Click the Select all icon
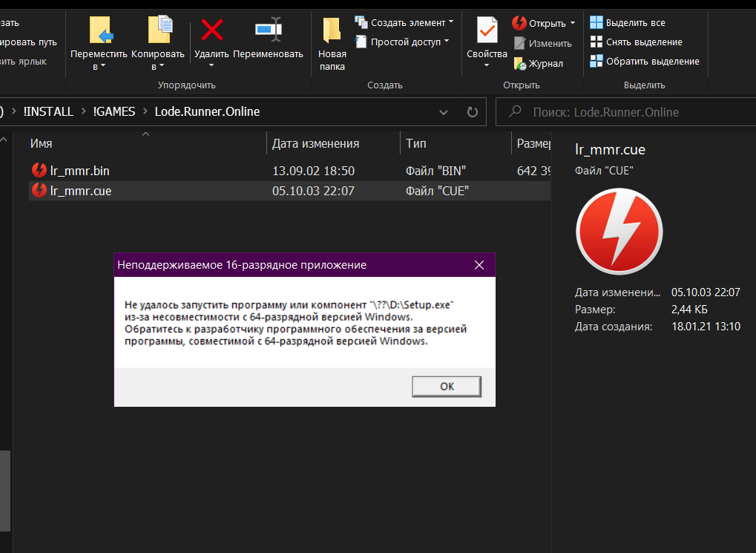Screen dimensions: 756x553 point(596,22)
